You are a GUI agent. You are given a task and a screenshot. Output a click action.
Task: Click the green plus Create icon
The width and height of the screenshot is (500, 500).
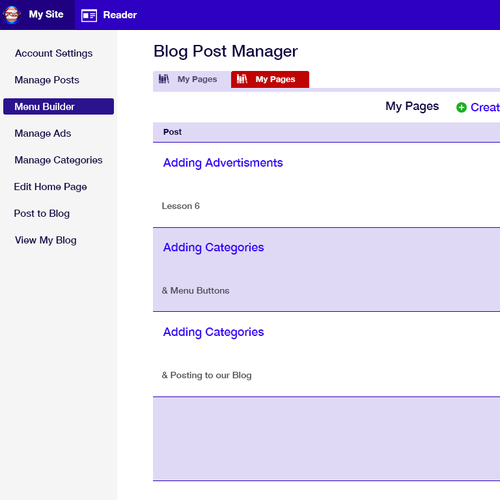click(x=461, y=107)
